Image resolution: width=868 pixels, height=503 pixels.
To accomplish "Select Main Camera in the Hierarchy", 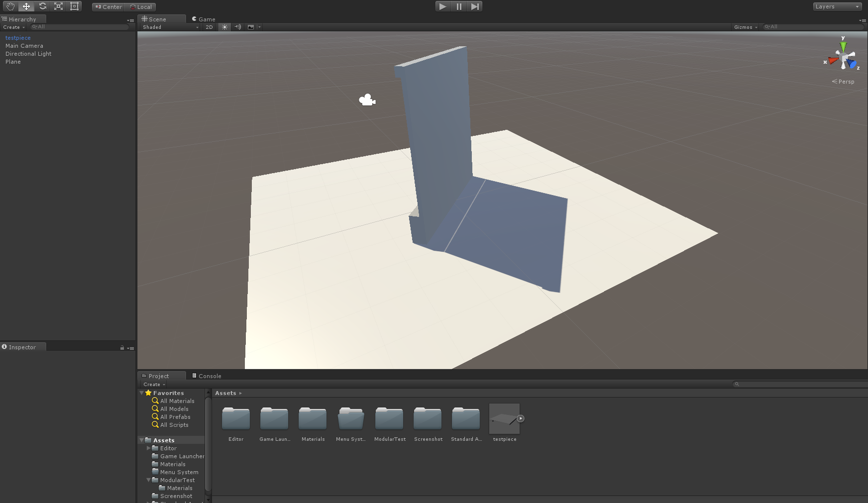I will pos(24,46).
